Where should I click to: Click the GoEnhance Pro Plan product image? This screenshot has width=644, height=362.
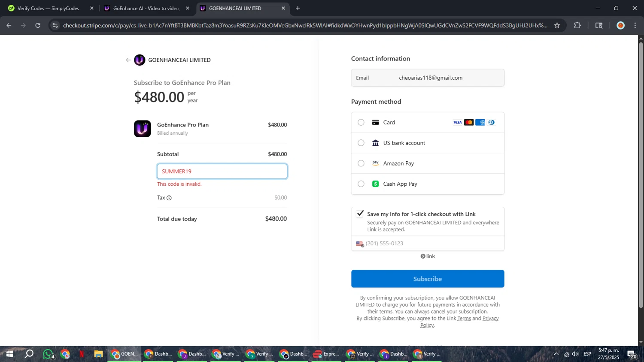tap(143, 129)
